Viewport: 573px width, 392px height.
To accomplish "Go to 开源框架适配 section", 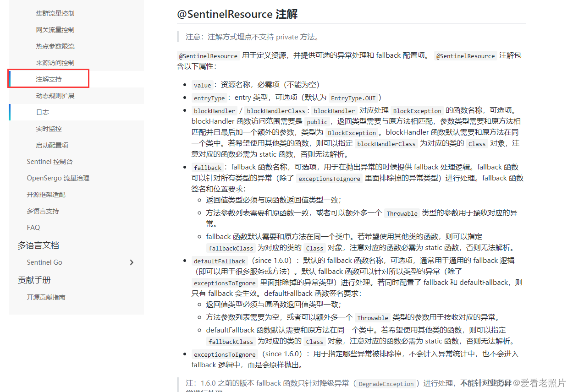I will click(x=46, y=195).
